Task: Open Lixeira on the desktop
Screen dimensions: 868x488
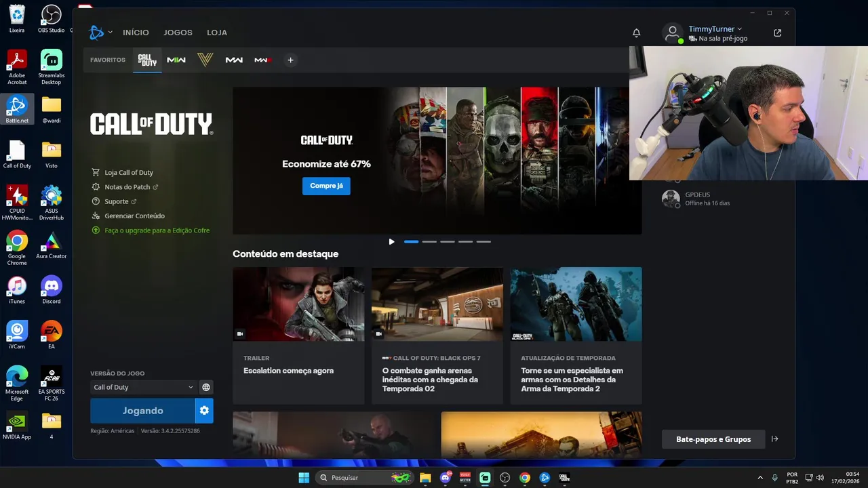Action: click(x=17, y=18)
